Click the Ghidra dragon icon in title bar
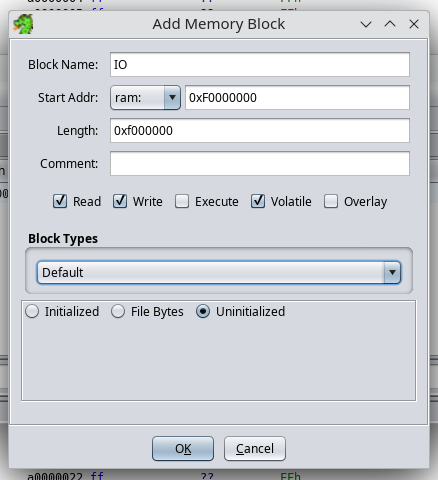Viewport: 438px width, 480px height. (x=23, y=24)
